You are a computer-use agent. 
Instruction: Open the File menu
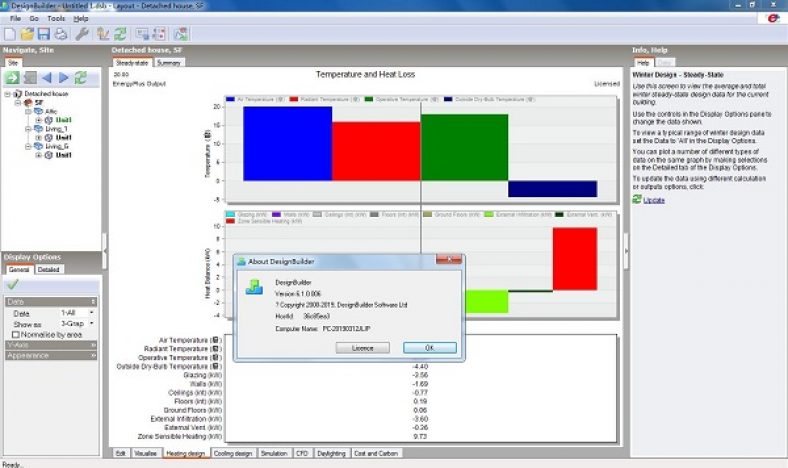16,19
